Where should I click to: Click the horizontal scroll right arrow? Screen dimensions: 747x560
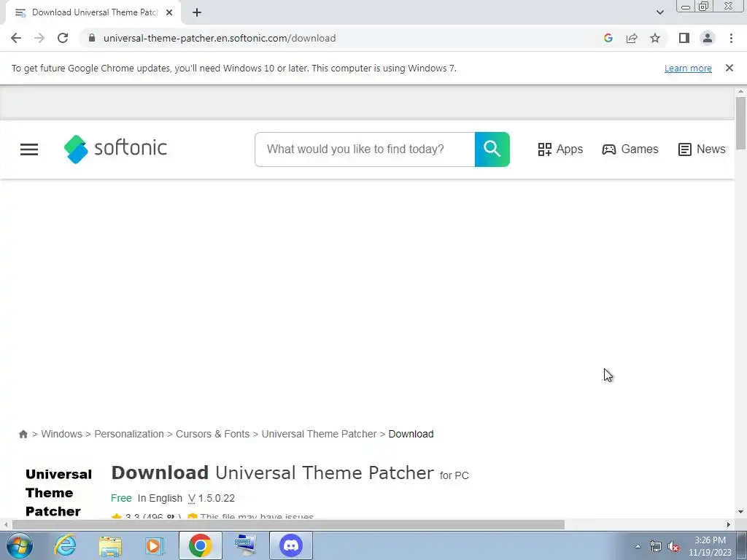(729, 525)
